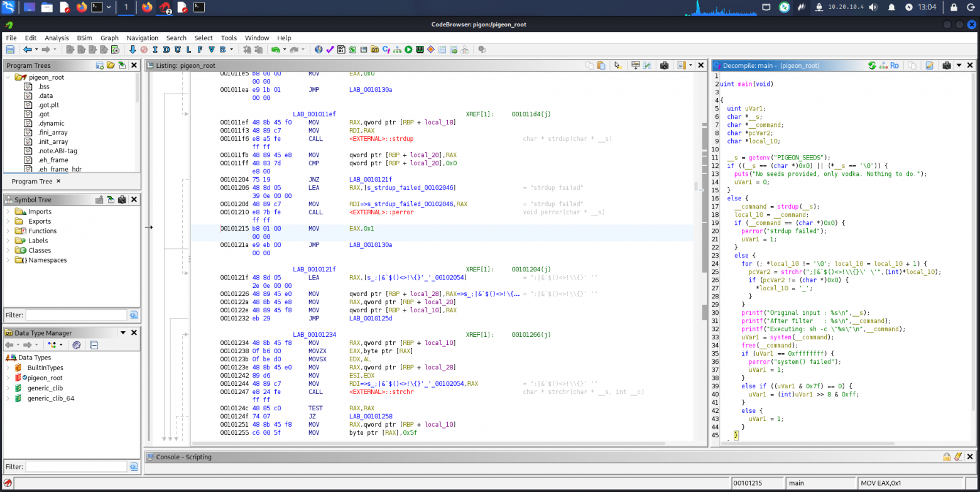The width and height of the screenshot is (980, 492).
Task: Click the Symbol Tree filter input field
Action: click(x=76, y=315)
